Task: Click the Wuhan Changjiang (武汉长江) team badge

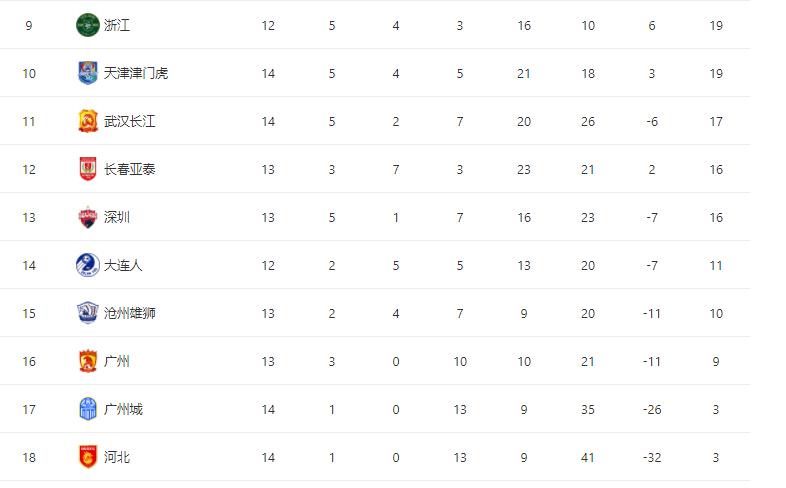Action: [x=88, y=121]
